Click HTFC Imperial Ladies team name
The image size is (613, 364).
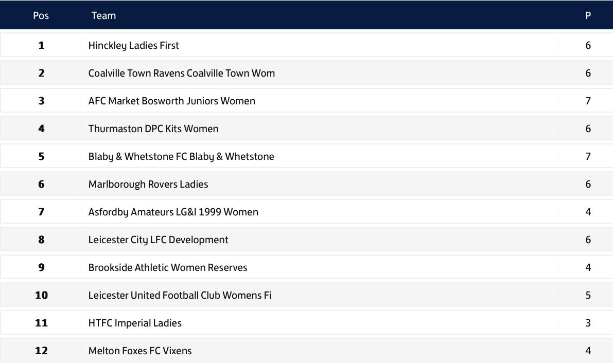coord(135,322)
